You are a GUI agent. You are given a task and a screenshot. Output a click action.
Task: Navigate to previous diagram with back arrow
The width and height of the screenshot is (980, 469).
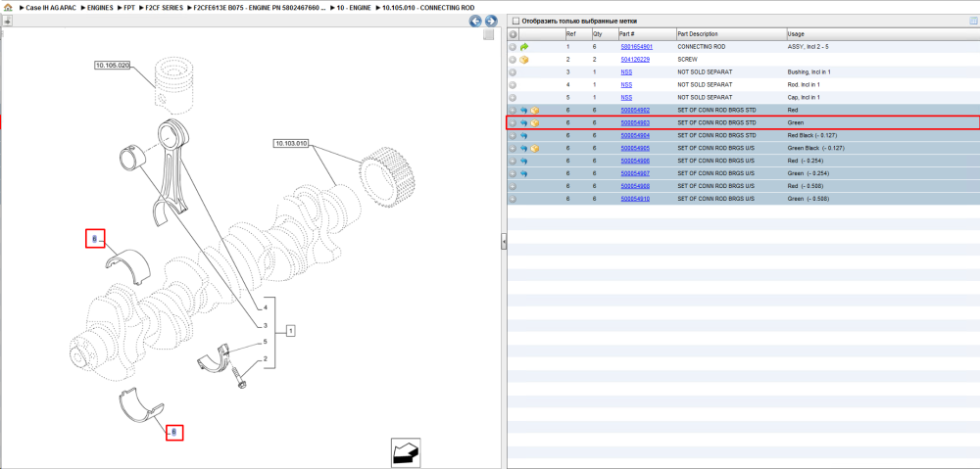point(475,22)
